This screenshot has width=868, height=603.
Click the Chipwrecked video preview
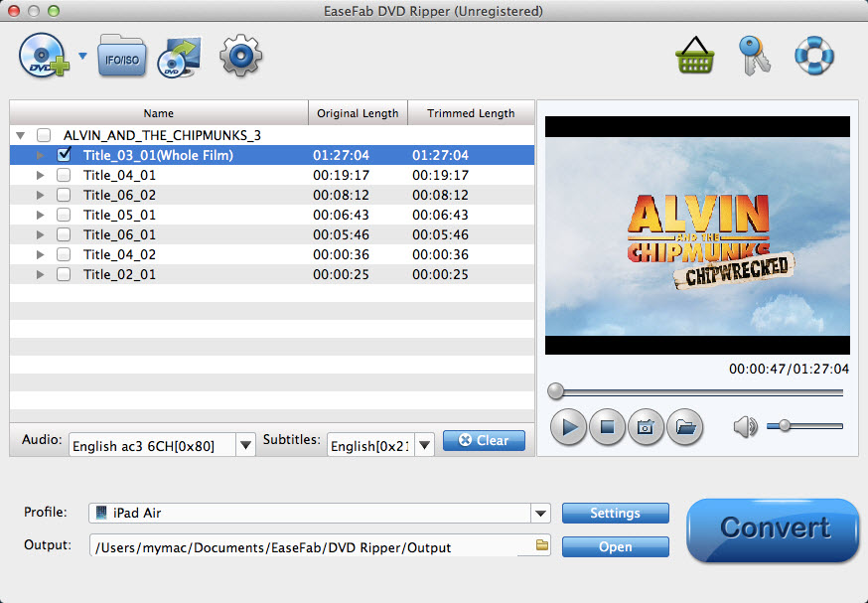(x=697, y=235)
